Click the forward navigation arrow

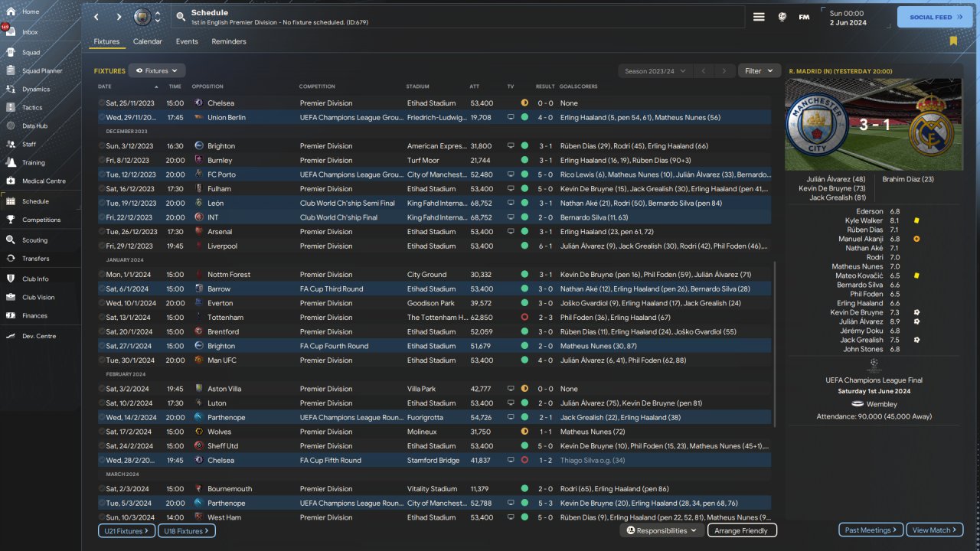tap(119, 17)
